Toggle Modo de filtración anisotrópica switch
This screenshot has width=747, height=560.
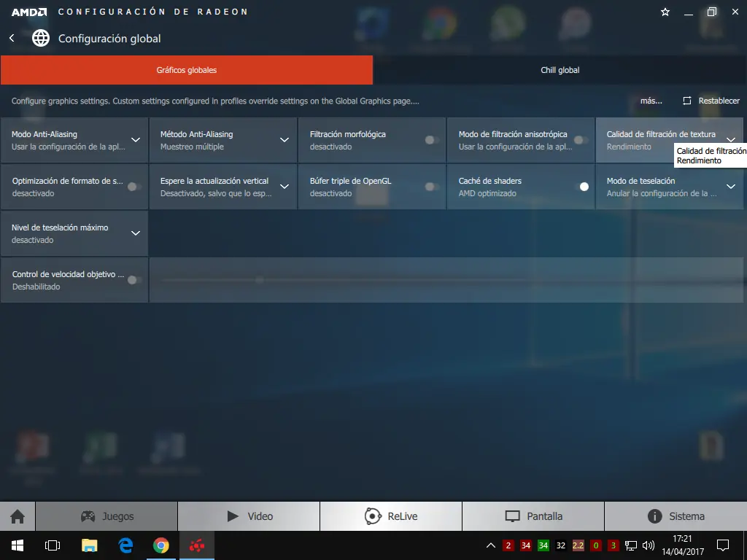click(x=580, y=140)
